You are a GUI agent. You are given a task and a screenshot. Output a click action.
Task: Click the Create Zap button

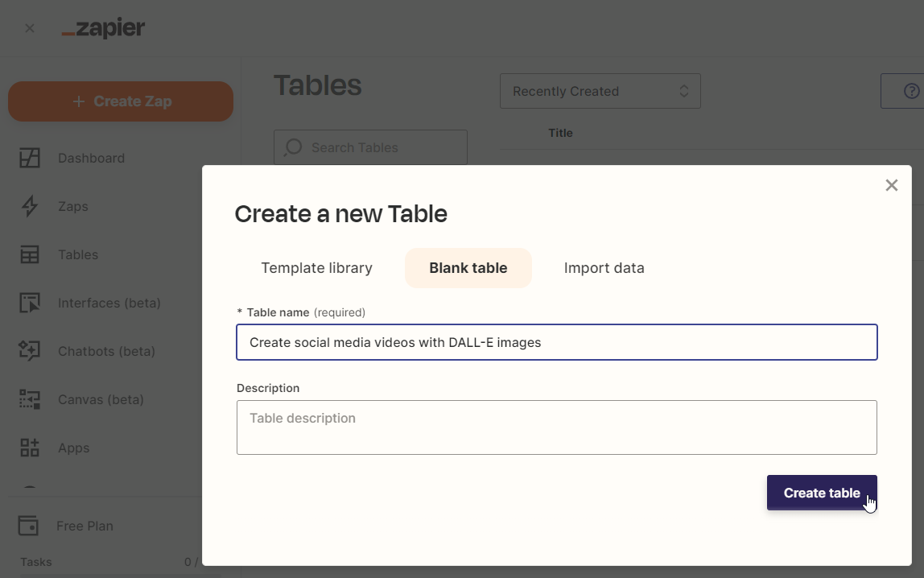[121, 101]
